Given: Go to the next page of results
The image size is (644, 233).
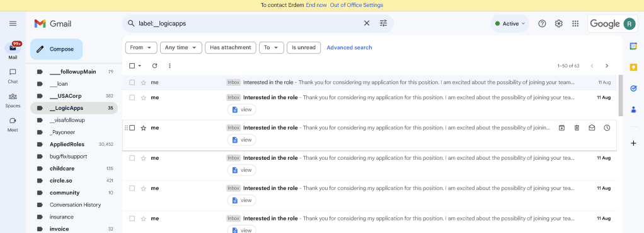Looking at the screenshot, I should pos(607,66).
